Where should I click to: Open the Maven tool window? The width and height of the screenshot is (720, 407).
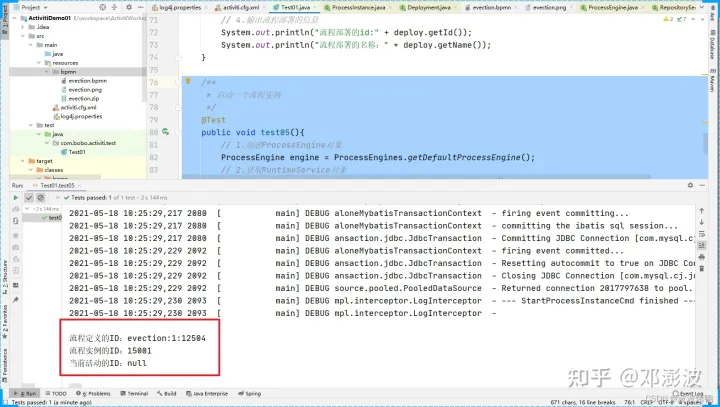pyautogui.click(x=713, y=80)
